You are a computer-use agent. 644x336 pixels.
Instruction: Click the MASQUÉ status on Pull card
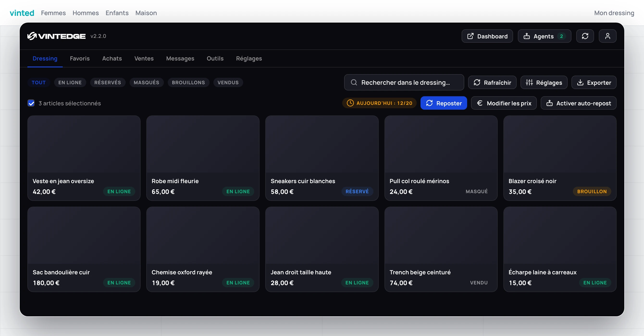[x=477, y=192]
